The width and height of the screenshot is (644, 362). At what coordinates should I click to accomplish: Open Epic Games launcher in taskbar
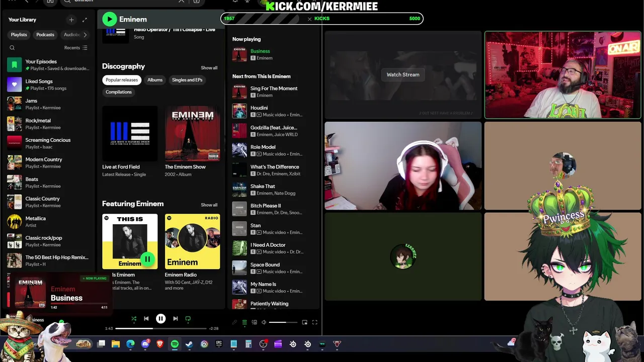coord(219,344)
